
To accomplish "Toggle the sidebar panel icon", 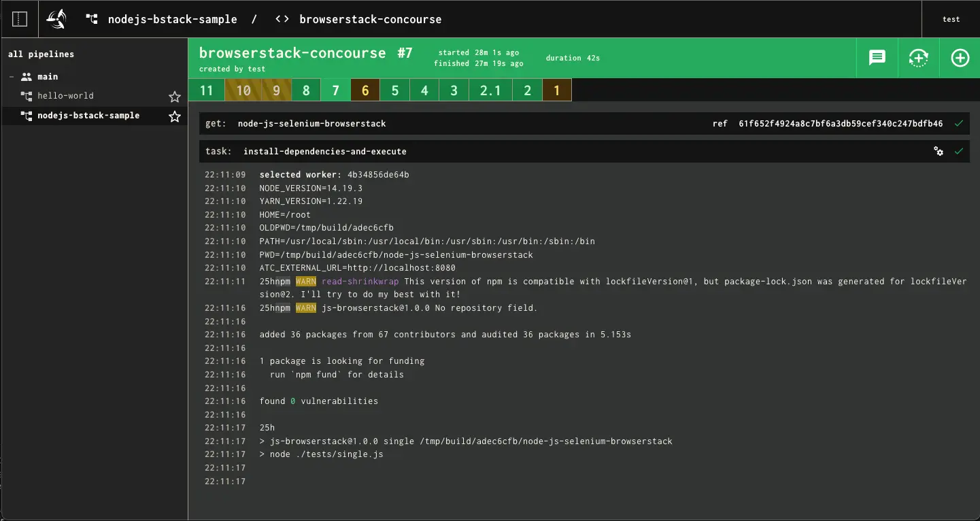I will point(20,19).
